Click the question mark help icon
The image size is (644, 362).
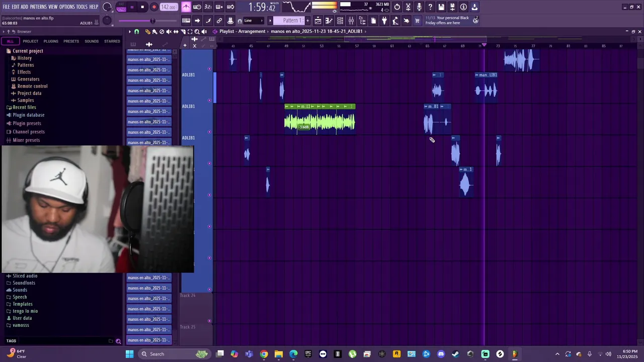click(430, 7)
